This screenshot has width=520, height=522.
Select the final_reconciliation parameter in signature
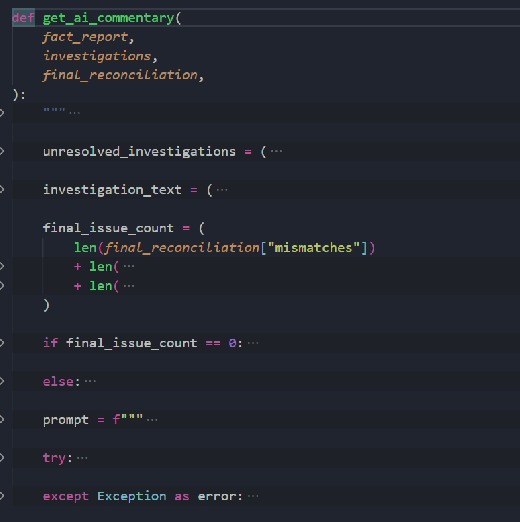coord(120,75)
